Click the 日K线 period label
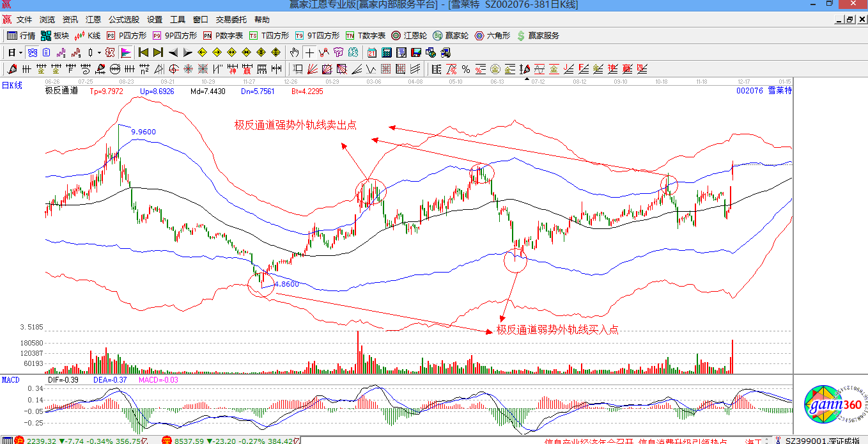 click(x=12, y=86)
